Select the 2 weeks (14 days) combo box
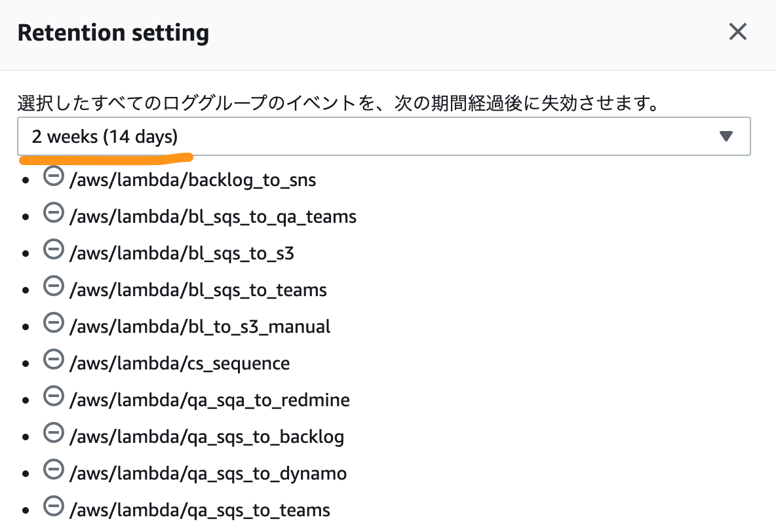 [384, 136]
